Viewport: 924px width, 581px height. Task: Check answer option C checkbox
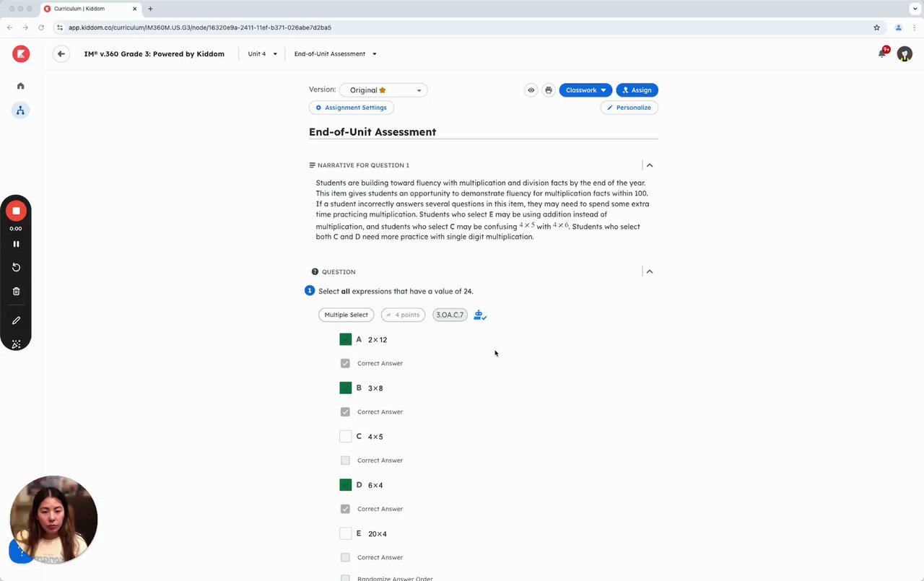click(x=346, y=436)
